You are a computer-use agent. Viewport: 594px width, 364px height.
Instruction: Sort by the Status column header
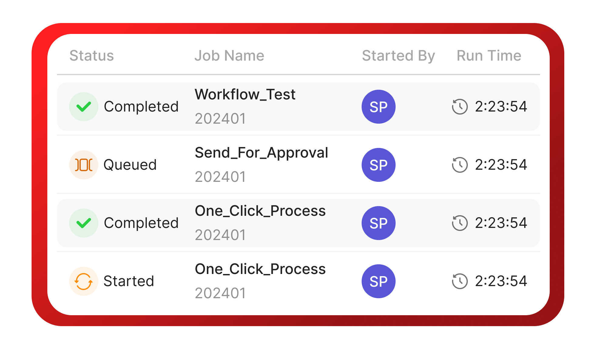point(91,55)
